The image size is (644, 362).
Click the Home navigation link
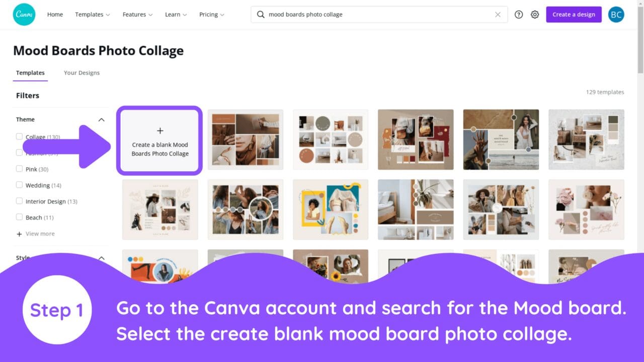point(55,15)
